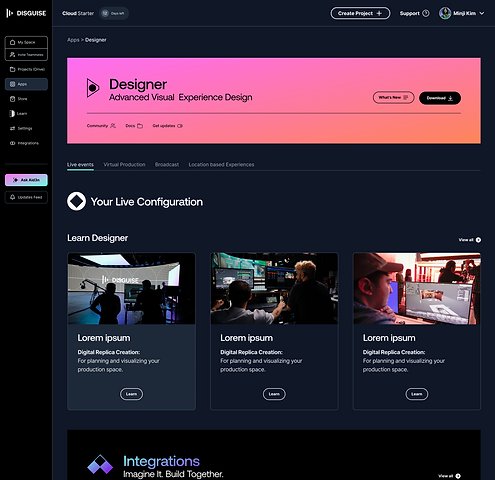Viewport: 495px width, 480px height.
Task: Click the Ask Aid3n assistant button
Action: [x=26, y=180]
